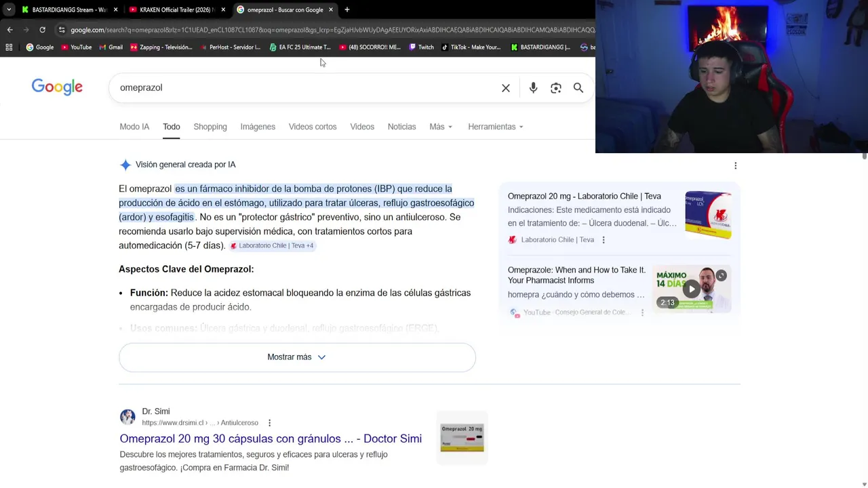
Task: Switch to Modo IA tab
Action: 134,127
